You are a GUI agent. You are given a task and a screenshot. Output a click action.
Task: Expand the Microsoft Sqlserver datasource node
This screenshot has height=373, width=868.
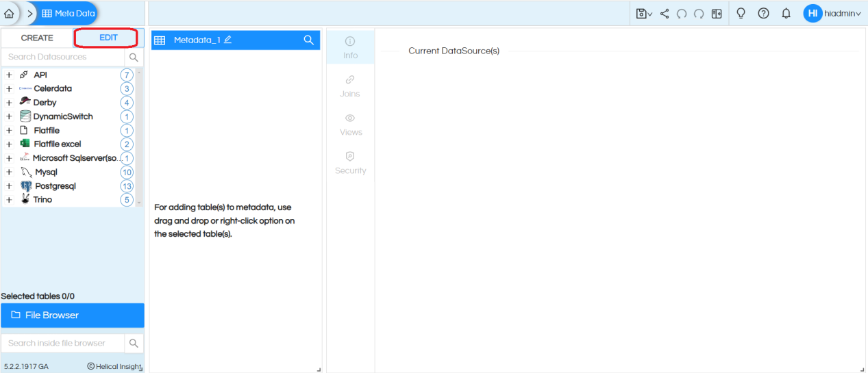coord(9,158)
